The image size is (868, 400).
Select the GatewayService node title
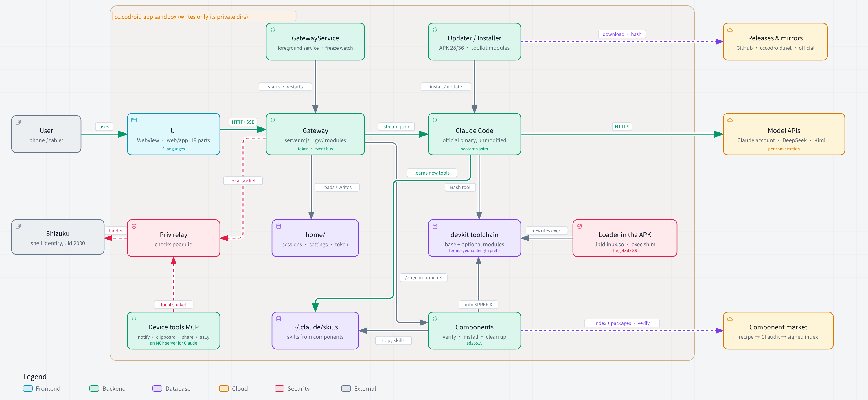click(315, 38)
